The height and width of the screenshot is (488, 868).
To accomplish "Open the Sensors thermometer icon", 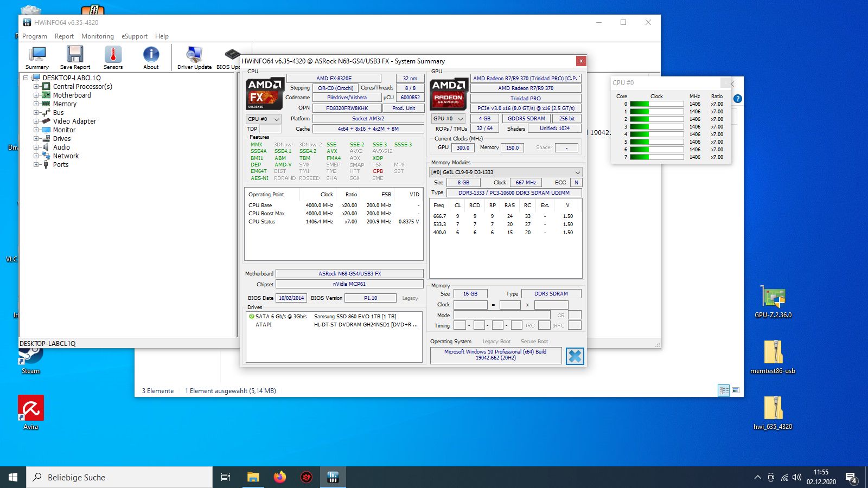I will [113, 58].
